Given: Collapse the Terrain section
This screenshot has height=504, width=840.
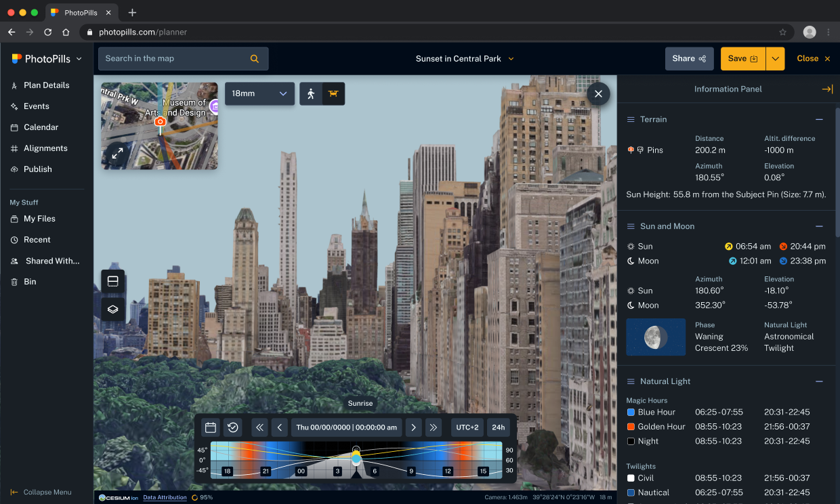Looking at the screenshot, I should click(x=819, y=119).
